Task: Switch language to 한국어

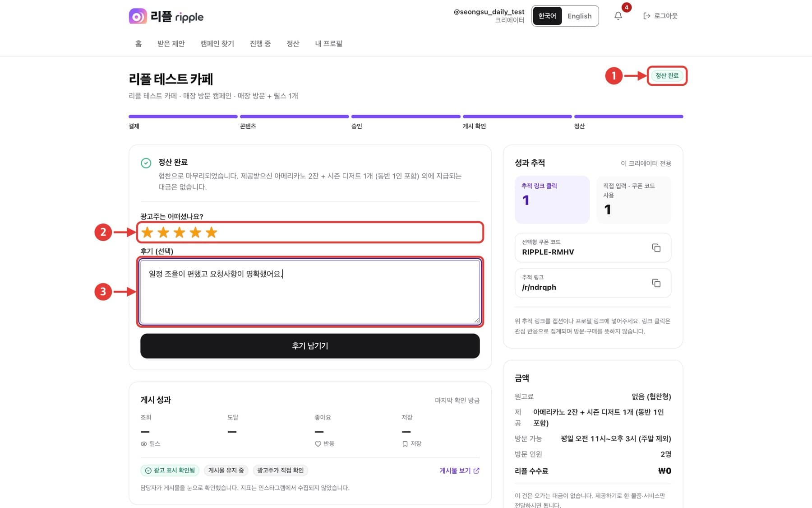Action: click(x=547, y=16)
